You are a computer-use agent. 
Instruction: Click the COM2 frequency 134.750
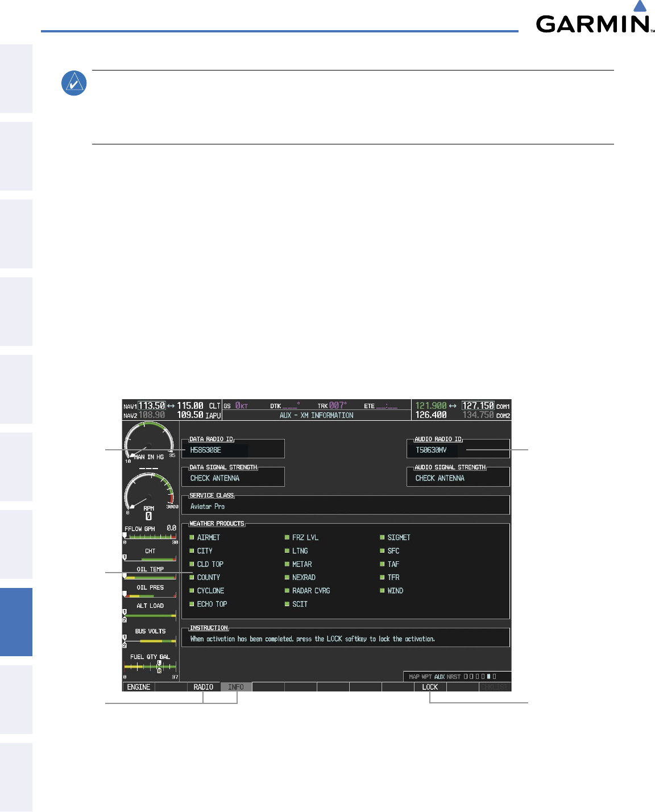click(478, 415)
